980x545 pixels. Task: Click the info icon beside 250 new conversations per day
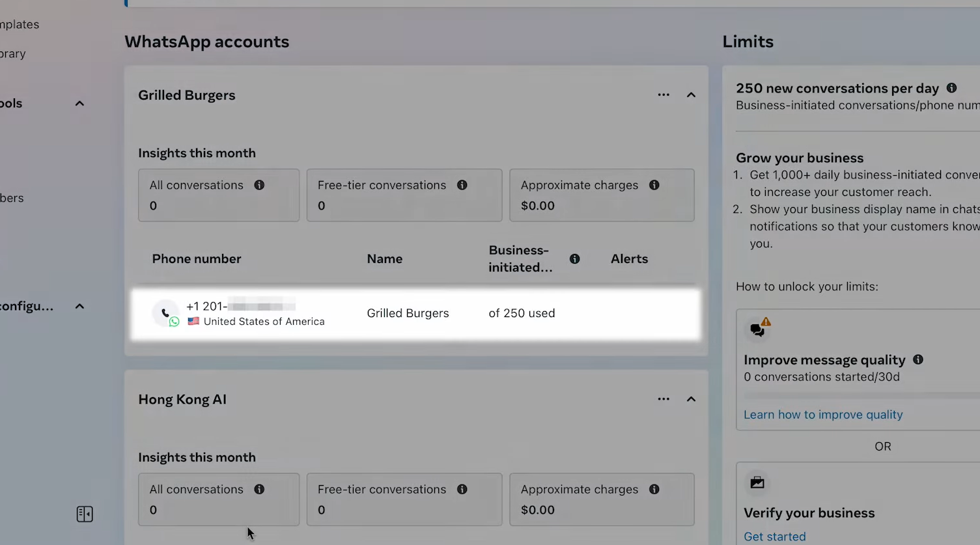pos(951,88)
